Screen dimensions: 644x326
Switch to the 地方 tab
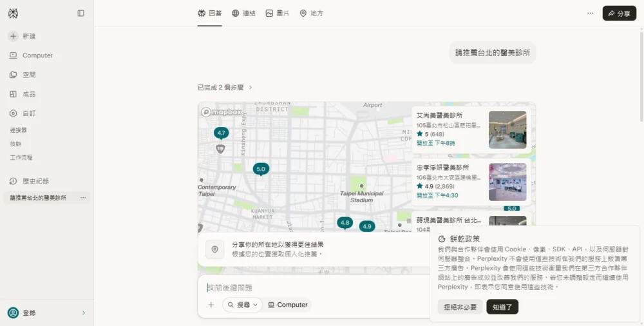pyautogui.click(x=311, y=13)
